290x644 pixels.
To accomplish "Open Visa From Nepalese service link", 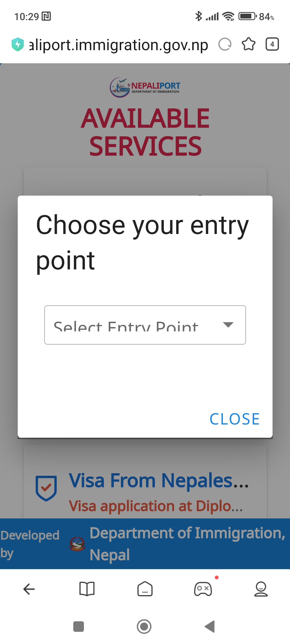I will coord(159,481).
